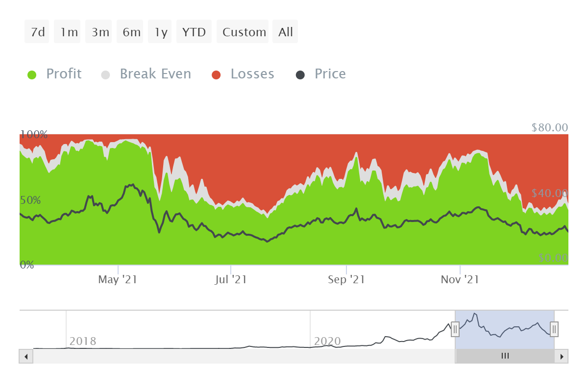Screen dimensions: 588x392
Task: Choose the 3m time range
Action: coord(100,32)
